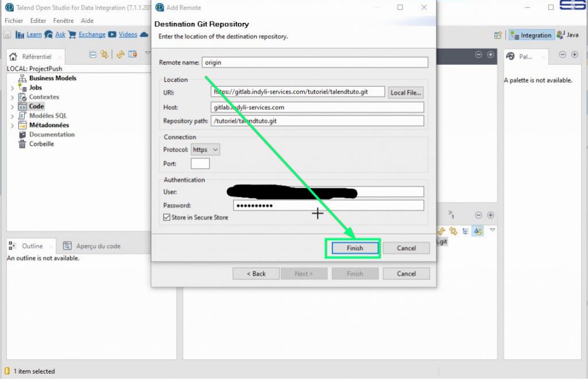Image resolution: width=588 pixels, height=381 pixels.
Task: Click the Save disk icon in toolbar
Action: [7, 35]
